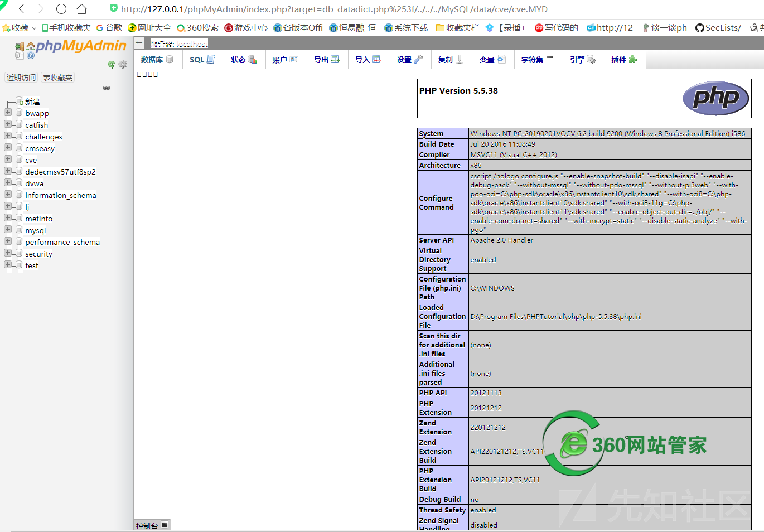Viewport: 764px width, 532px height.
Task: Expand the performance_schema database node
Action: click(8, 241)
